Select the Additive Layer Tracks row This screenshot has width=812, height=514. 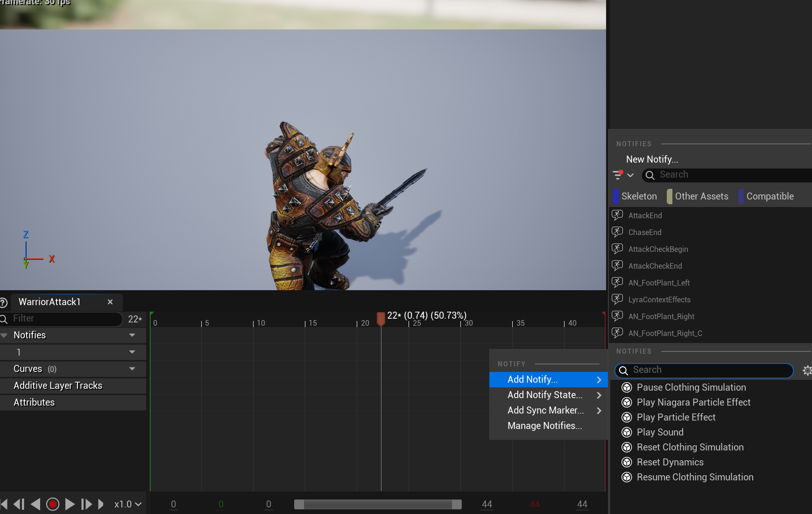coord(73,385)
